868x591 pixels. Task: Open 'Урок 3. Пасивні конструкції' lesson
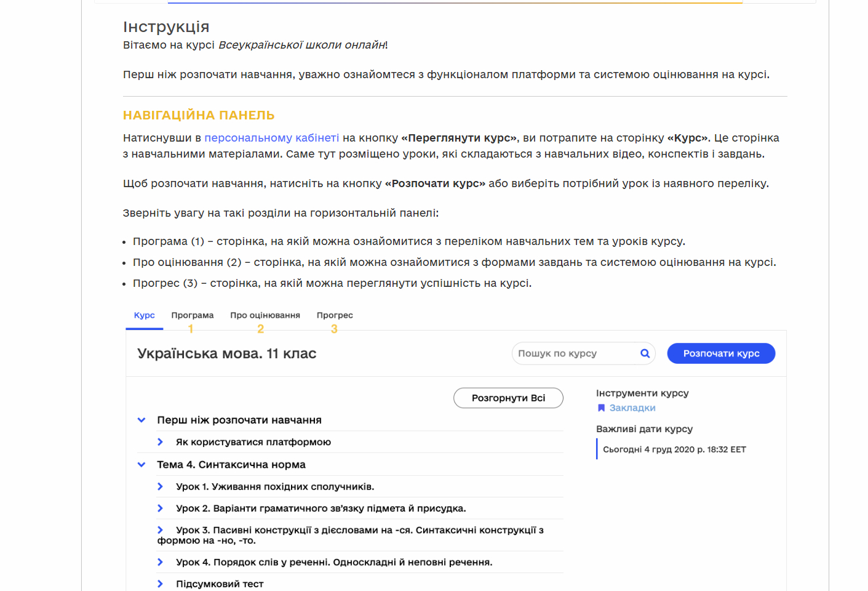(351, 535)
